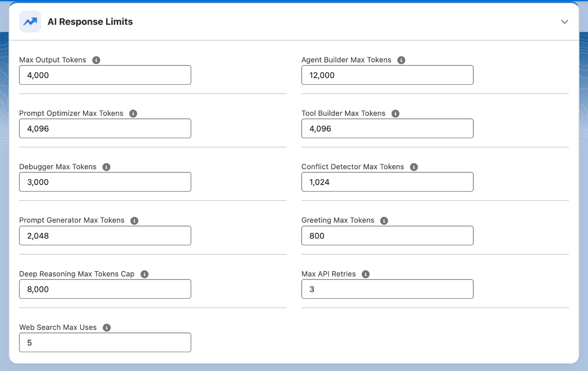Focus the Web Search Max Uses field
The height and width of the screenshot is (371, 588).
(105, 342)
